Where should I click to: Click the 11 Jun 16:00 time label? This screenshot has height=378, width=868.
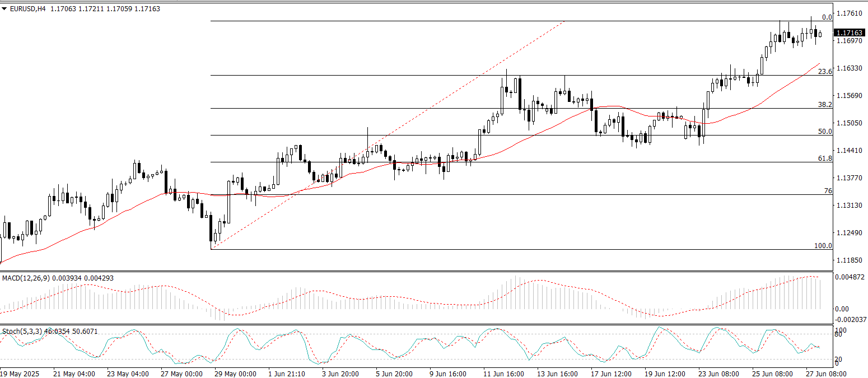point(505,374)
